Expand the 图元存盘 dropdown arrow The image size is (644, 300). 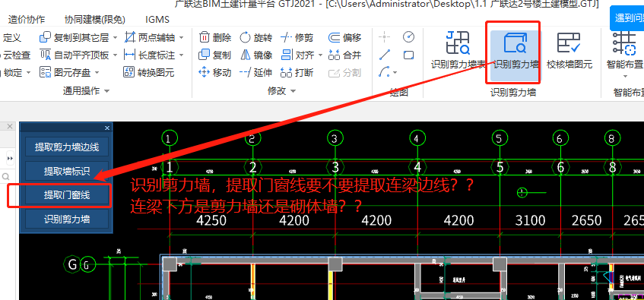click(97, 73)
